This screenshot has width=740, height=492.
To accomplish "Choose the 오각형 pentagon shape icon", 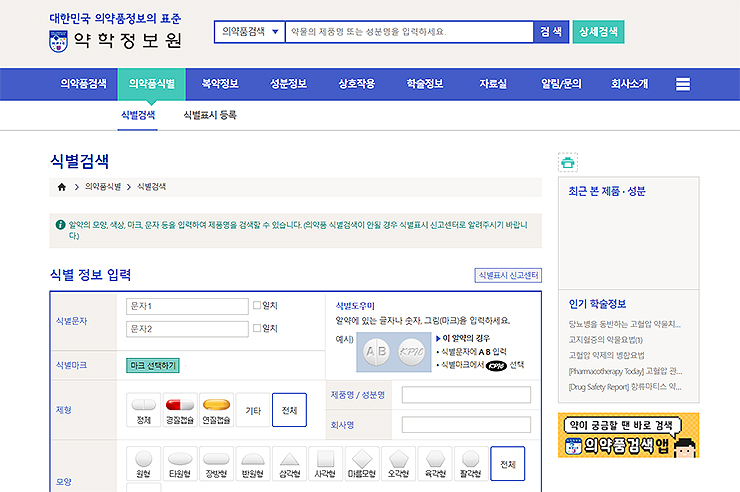I will tap(398, 464).
